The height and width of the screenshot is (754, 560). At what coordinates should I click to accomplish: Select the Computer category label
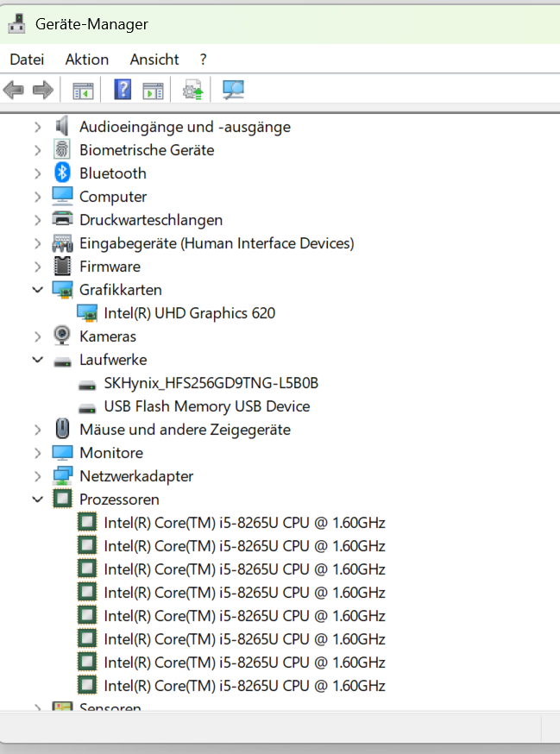(x=113, y=196)
